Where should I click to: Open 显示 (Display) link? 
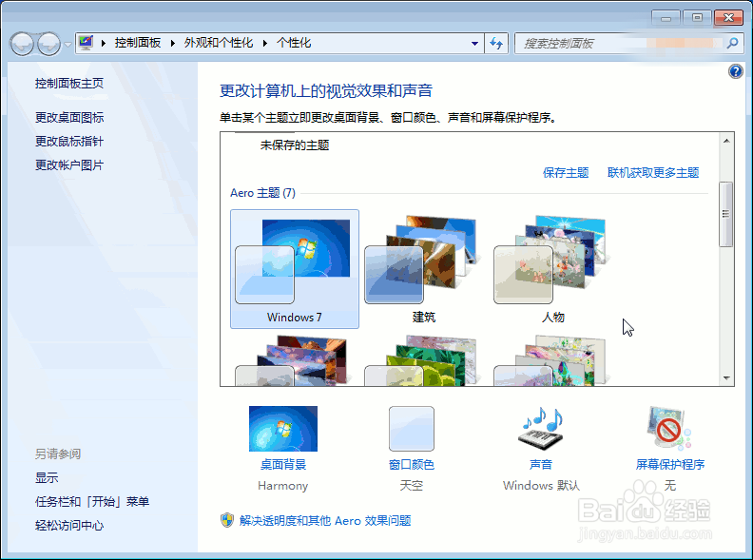click(x=47, y=478)
